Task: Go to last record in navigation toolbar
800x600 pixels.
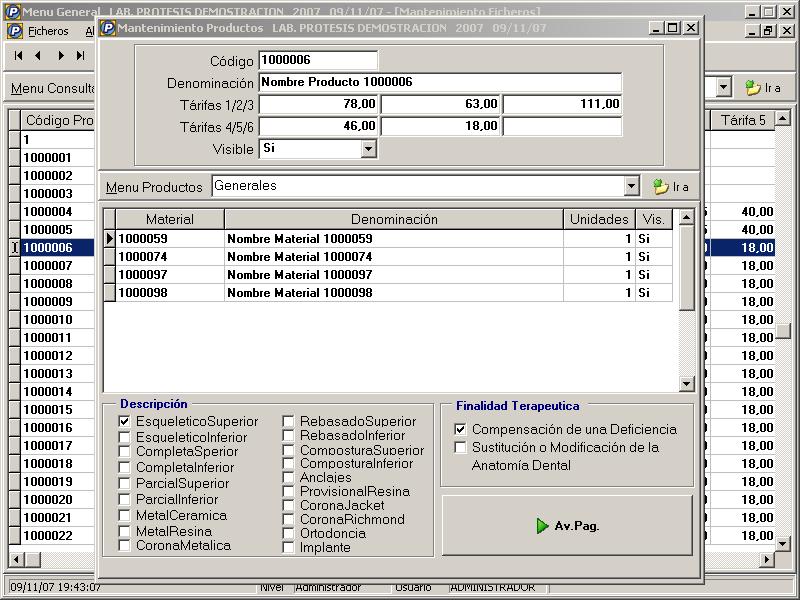Action: (x=81, y=56)
